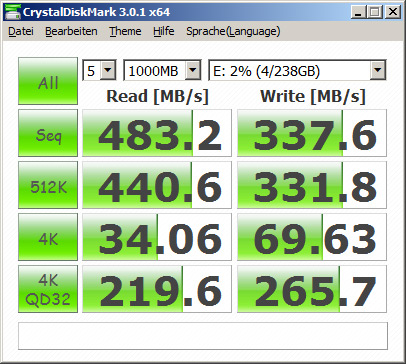Select the Seq read result 483.2

(x=157, y=133)
